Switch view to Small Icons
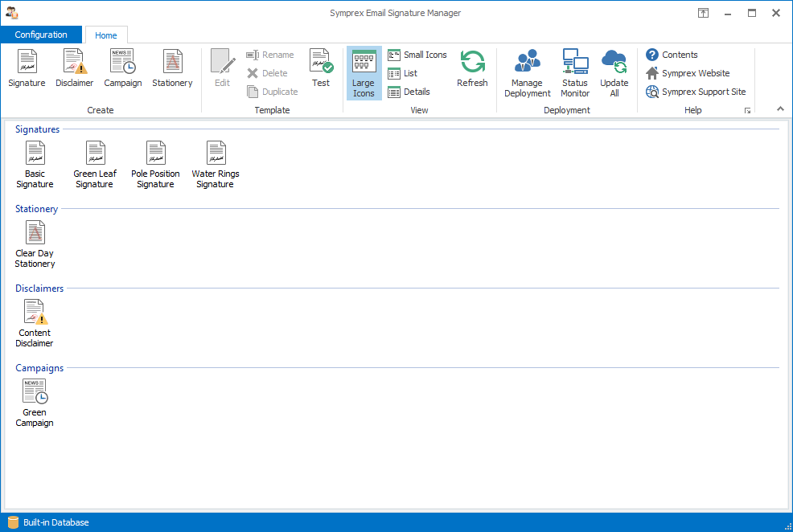This screenshot has width=793, height=532. [x=417, y=55]
